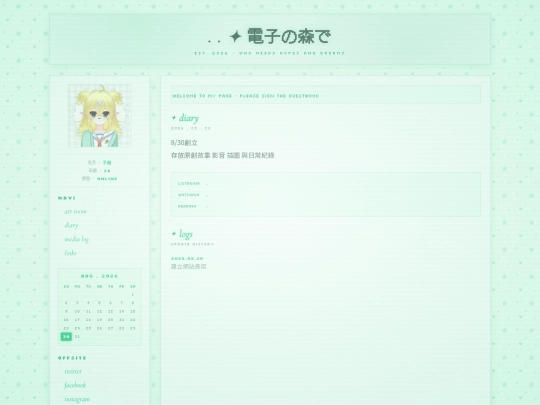Click the OFFSITE sidebar heading

72,358
